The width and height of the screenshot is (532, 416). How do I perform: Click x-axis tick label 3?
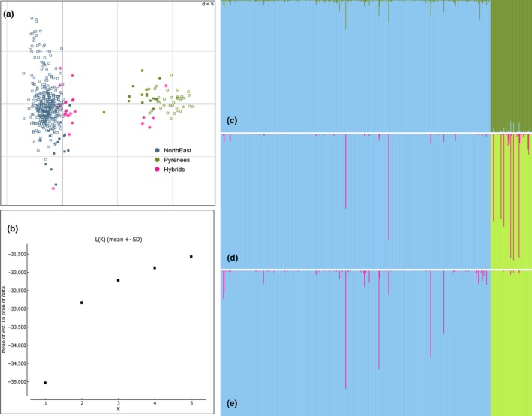pos(118,403)
